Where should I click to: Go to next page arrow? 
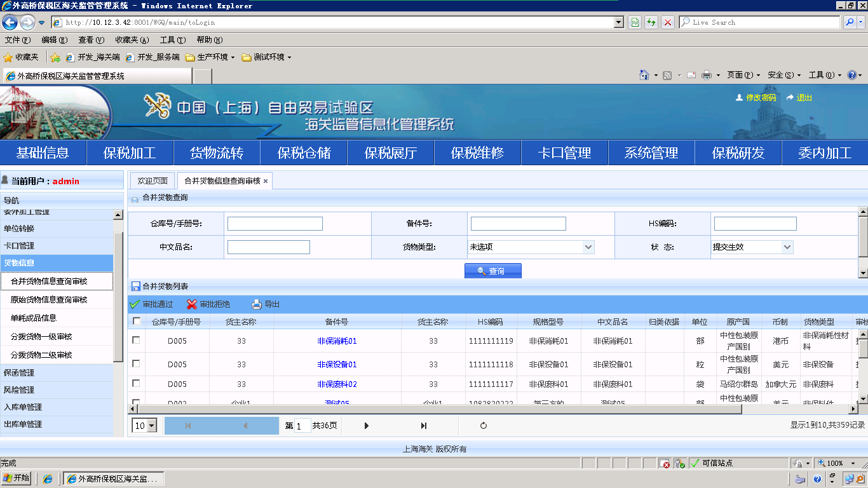click(367, 426)
